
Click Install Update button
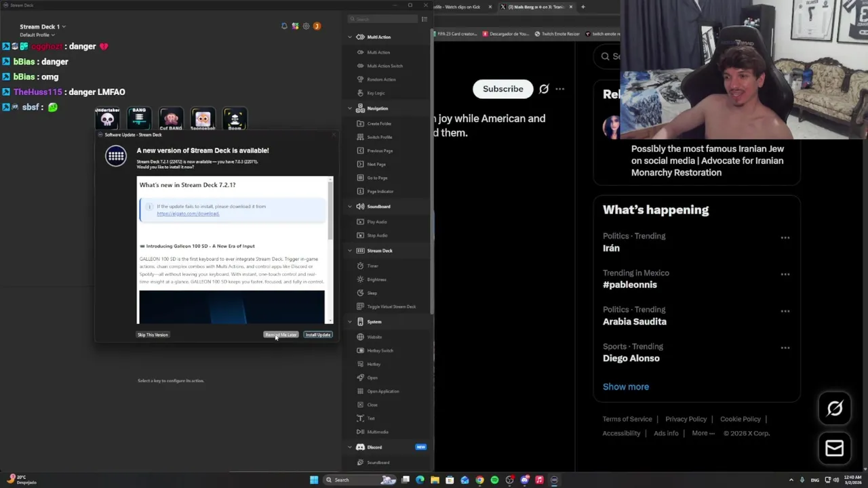[x=317, y=335]
